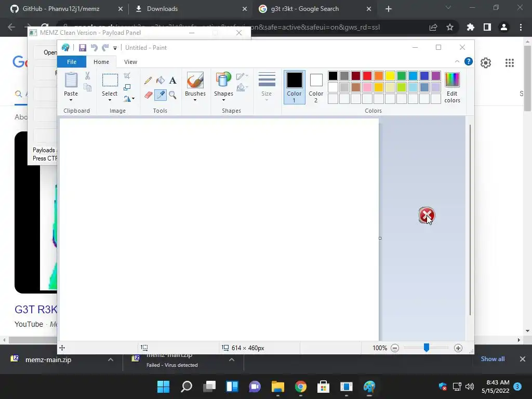Click the Redo arrow in Paint title bar

(105, 48)
